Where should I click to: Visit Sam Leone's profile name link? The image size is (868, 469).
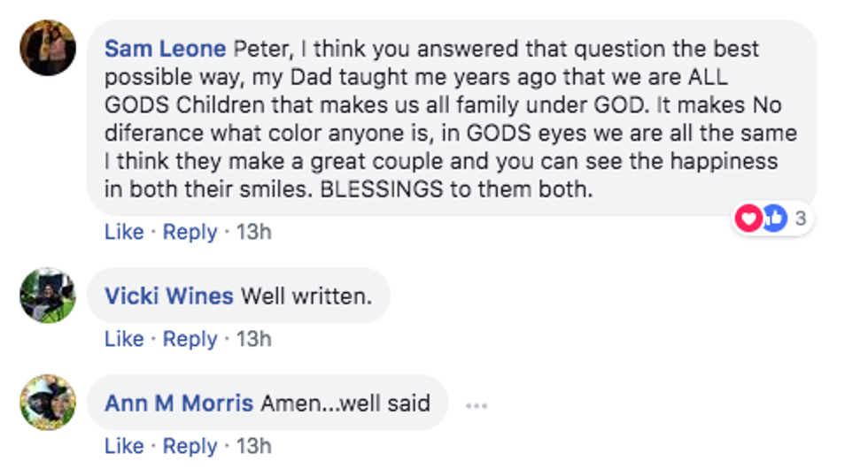tap(166, 48)
